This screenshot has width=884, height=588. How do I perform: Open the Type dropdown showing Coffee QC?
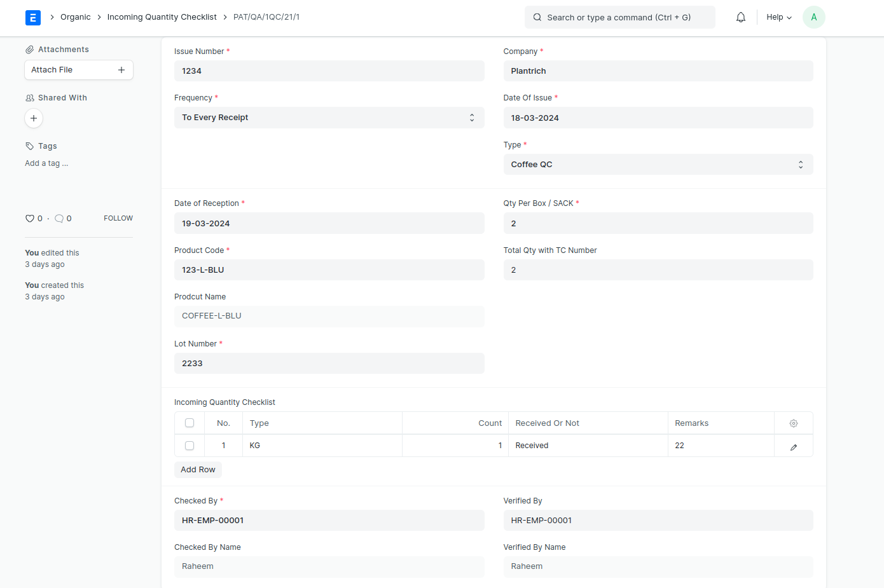[658, 165]
